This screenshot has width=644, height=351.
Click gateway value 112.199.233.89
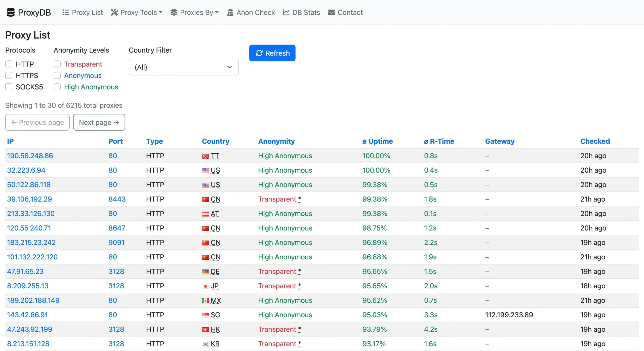coord(509,315)
